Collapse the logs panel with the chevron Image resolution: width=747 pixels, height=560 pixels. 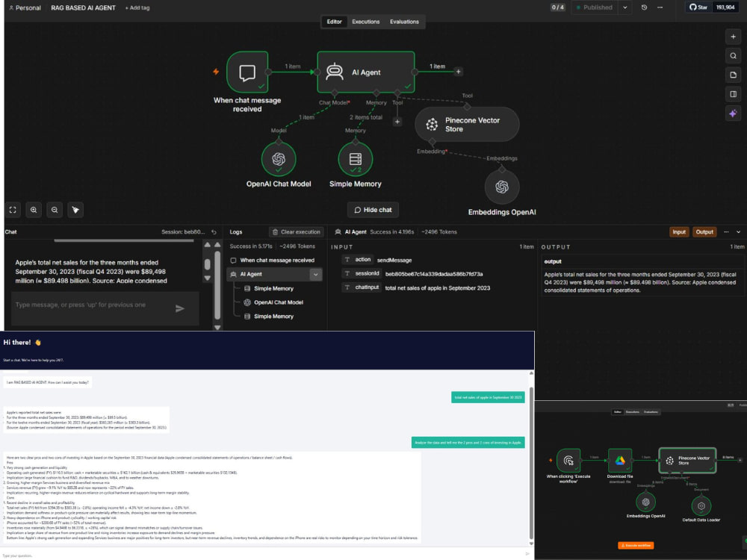[739, 232]
